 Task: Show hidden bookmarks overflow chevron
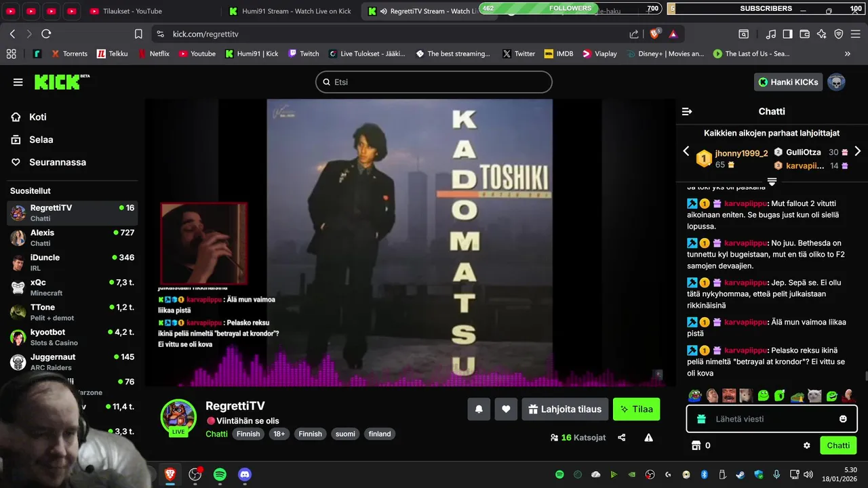coord(847,54)
